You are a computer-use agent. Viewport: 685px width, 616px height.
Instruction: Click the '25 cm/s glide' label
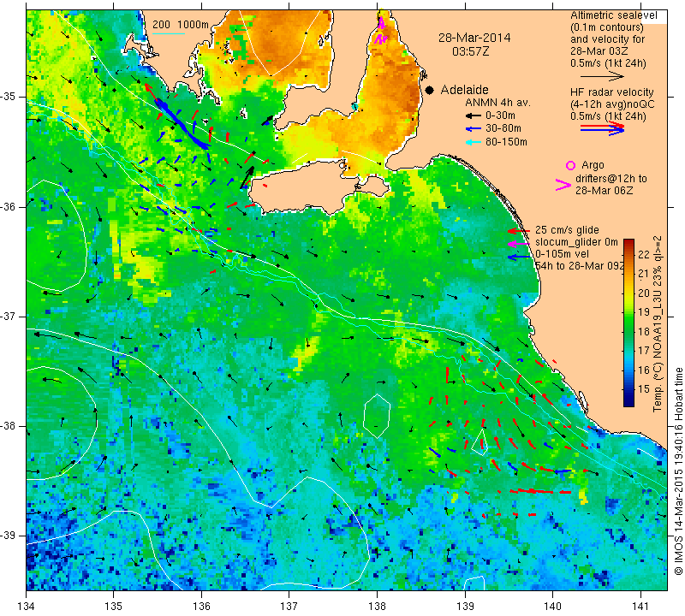[567, 230]
